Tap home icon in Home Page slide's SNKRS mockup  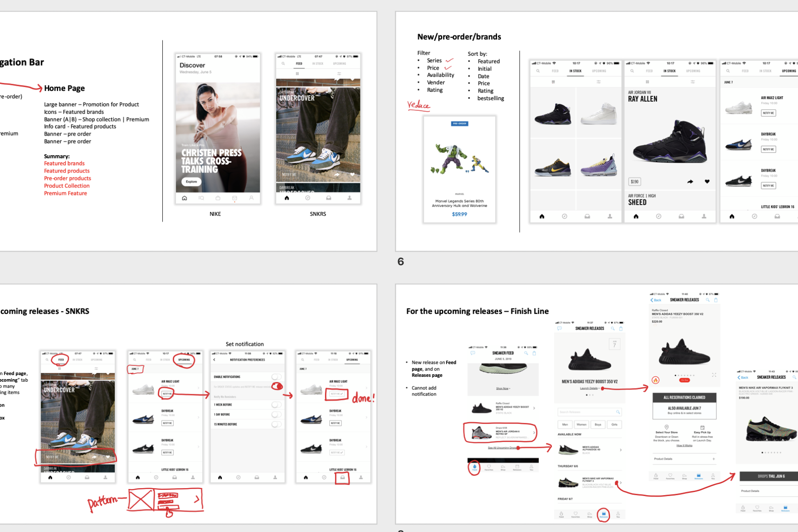[x=287, y=198]
